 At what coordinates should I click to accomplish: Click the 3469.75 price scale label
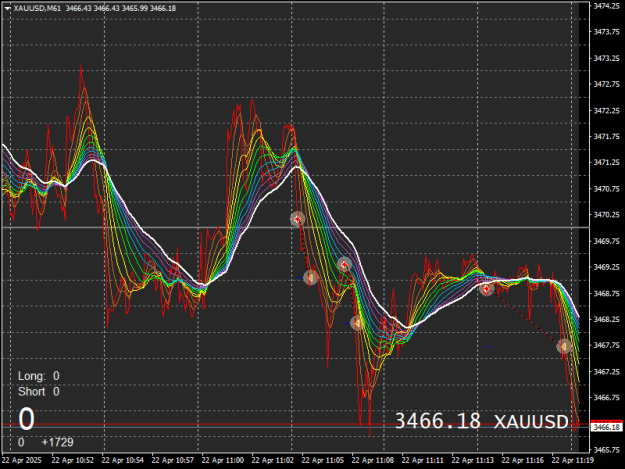click(x=607, y=241)
